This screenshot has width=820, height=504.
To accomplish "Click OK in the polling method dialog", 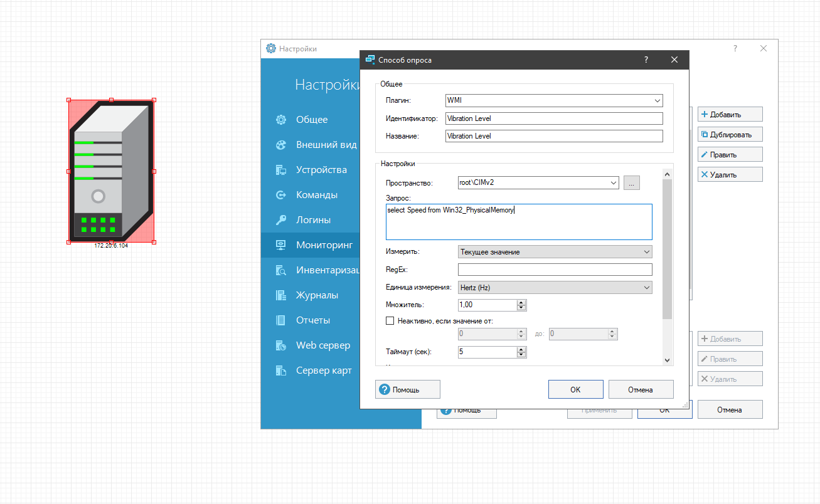I will pos(575,389).
